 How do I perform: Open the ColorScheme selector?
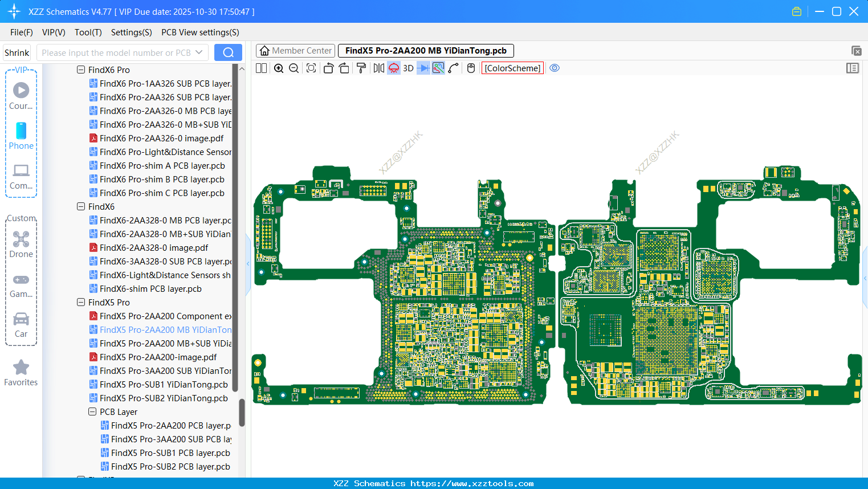tap(512, 67)
